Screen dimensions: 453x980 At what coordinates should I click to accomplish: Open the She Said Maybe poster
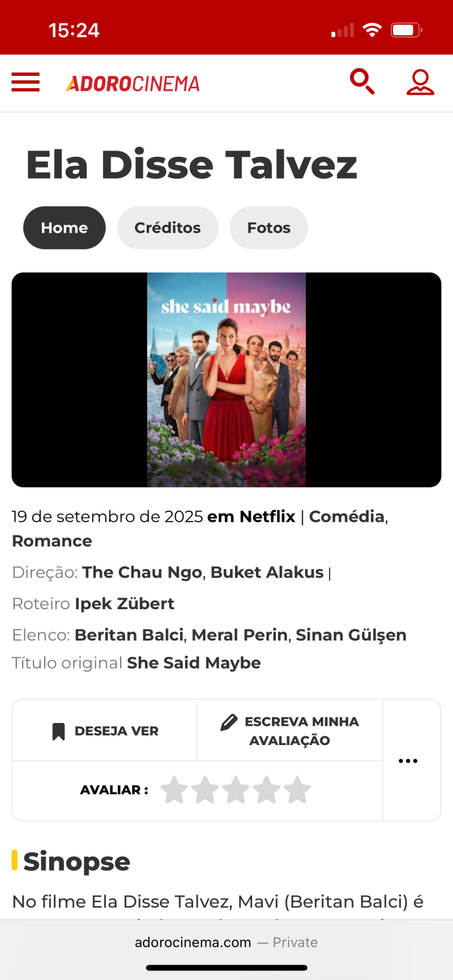pyautogui.click(x=226, y=380)
